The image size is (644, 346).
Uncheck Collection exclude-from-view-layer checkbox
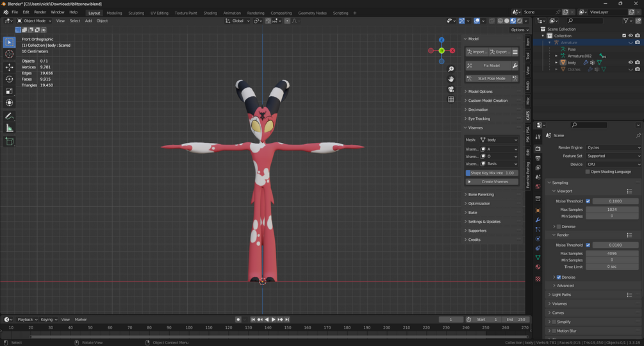point(624,36)
